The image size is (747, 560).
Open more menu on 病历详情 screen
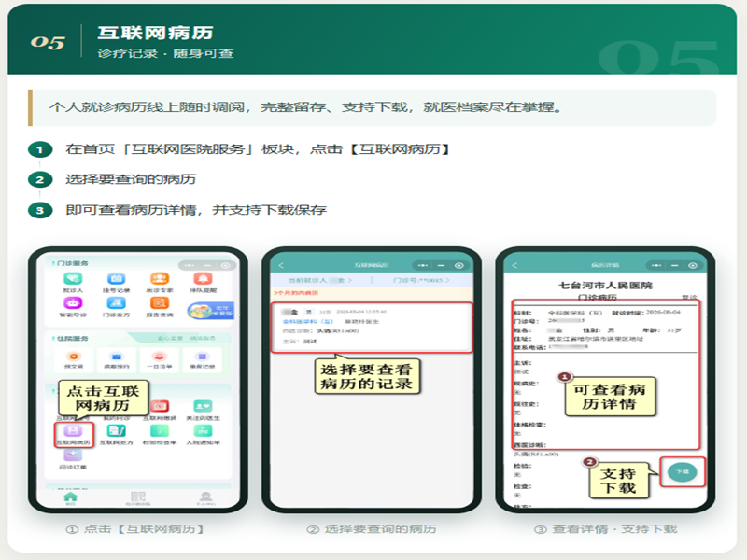point(656,265)
